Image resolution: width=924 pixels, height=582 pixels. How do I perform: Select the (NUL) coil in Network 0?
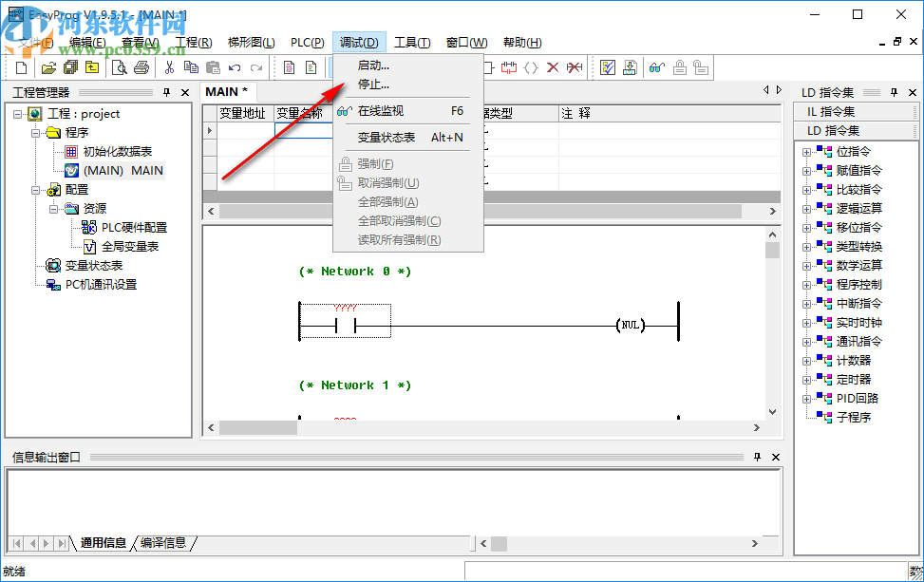coord(631,325)
